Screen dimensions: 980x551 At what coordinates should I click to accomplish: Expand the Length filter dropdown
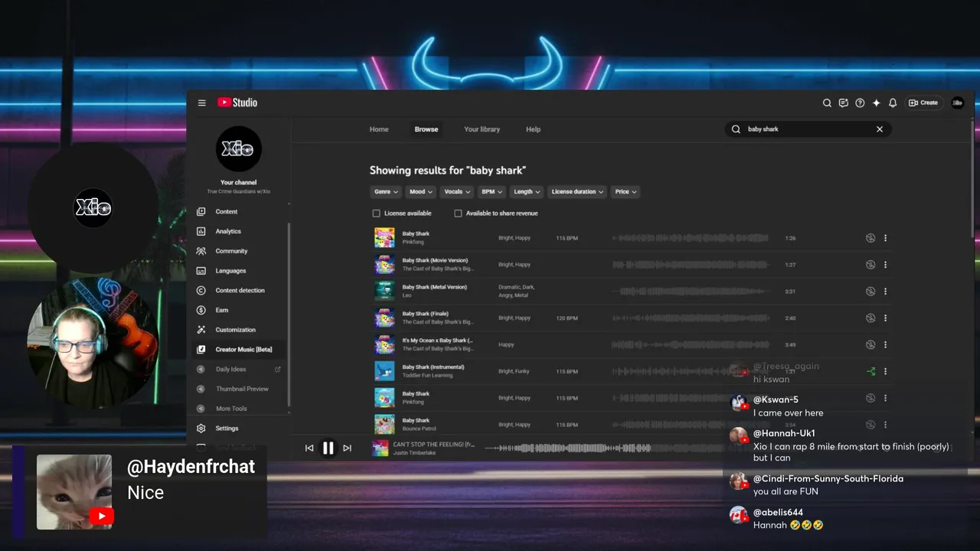pyautogui.click(x=527, y=192)
